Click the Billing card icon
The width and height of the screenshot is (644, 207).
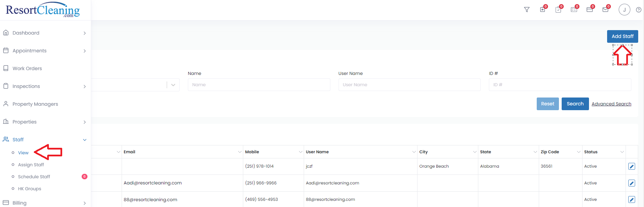tap(6, 203)
